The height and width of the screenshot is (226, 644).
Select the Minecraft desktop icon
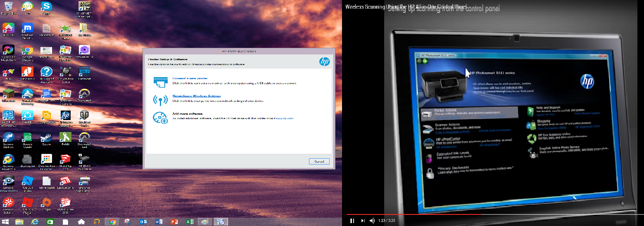8,94
